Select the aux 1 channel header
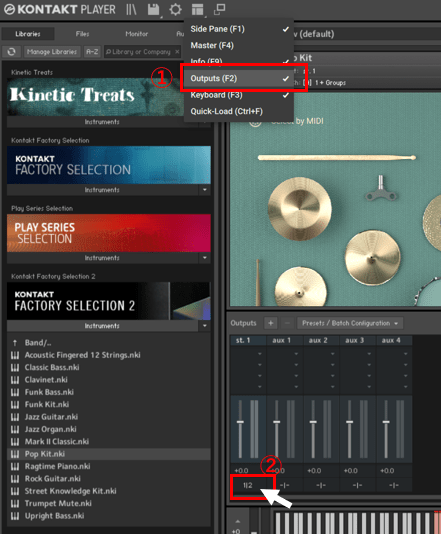 (x=285, y=340)
